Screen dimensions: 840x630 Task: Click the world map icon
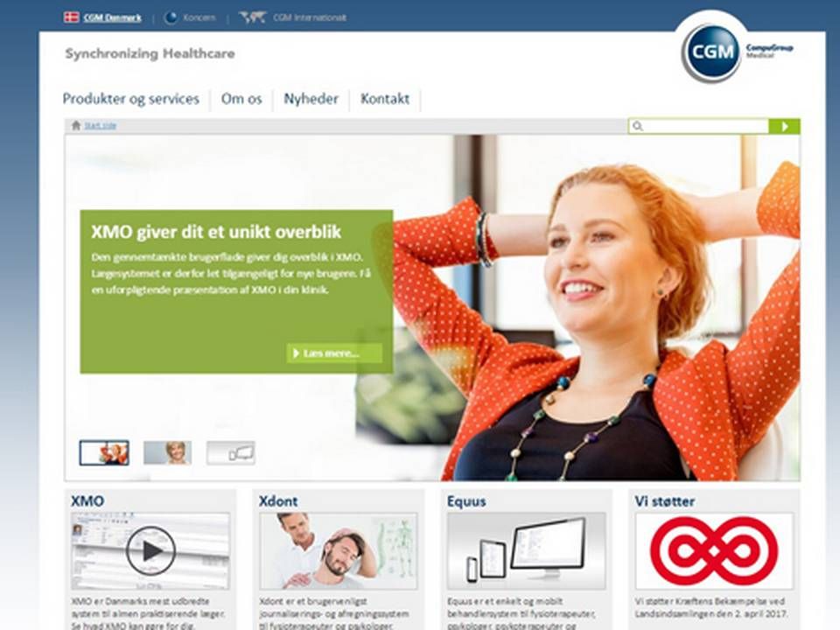252,17
